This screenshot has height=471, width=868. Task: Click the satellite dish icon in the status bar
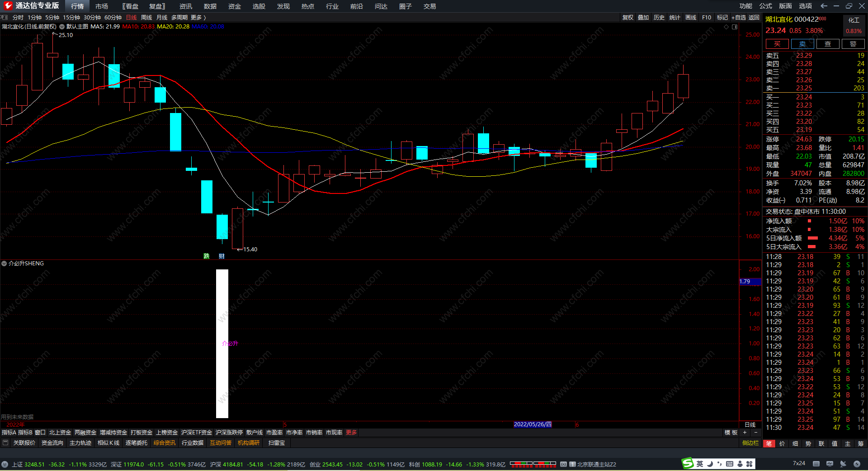[x=843, y=464]
